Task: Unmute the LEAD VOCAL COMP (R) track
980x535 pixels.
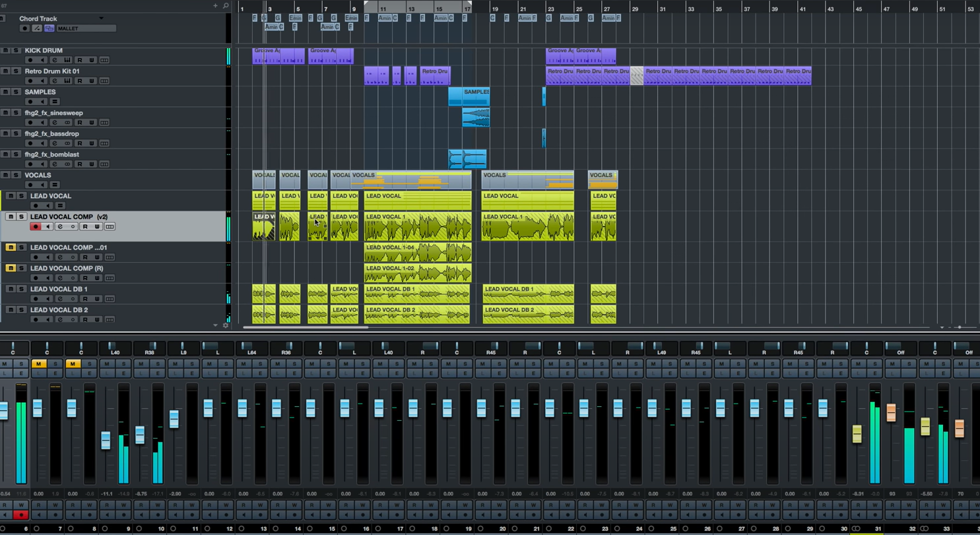Action: tap(10, 268)
